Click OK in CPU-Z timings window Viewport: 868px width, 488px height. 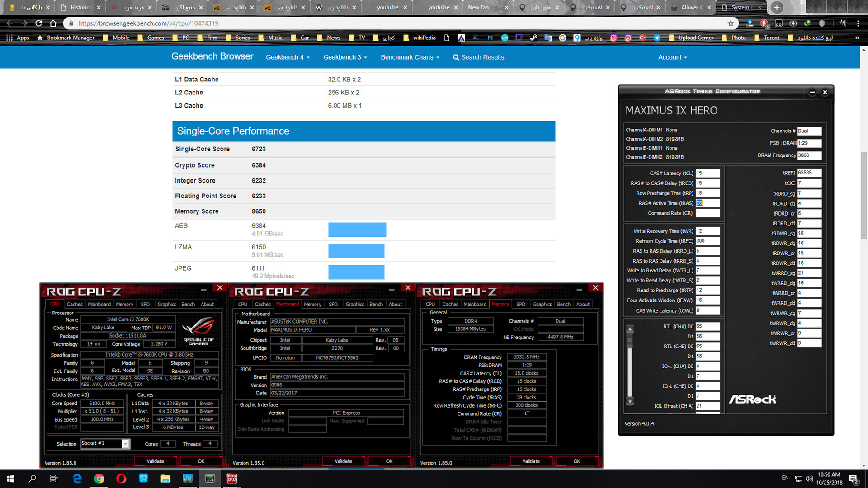click(577, 461)
